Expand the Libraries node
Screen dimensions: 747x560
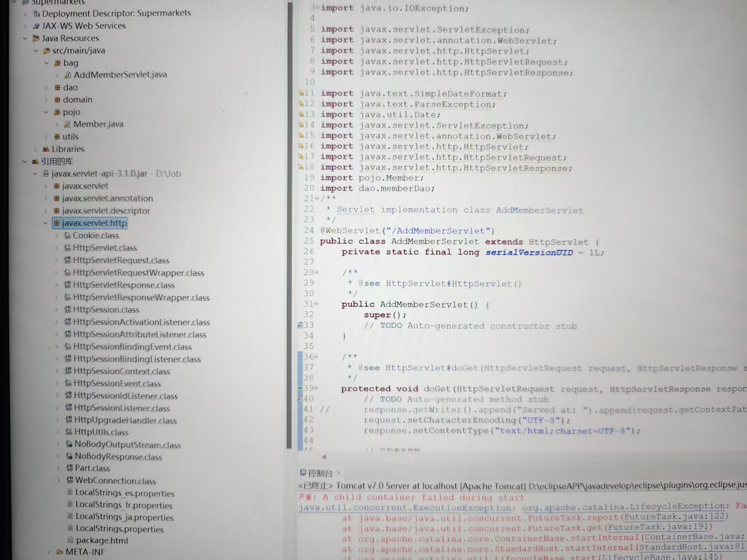[x=35, y=149]
